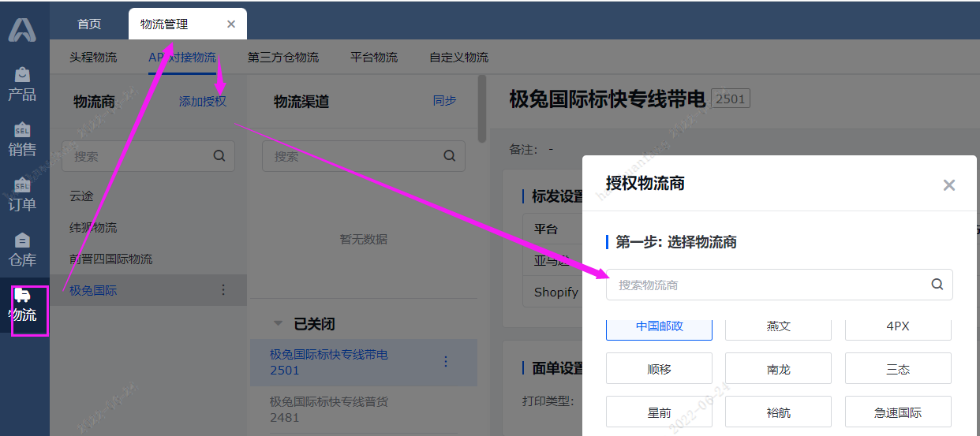Focus the 搜索物流商 input field
Image resolution: width=980 pixels, height=436 pixels.
click(x=780, y=285)
